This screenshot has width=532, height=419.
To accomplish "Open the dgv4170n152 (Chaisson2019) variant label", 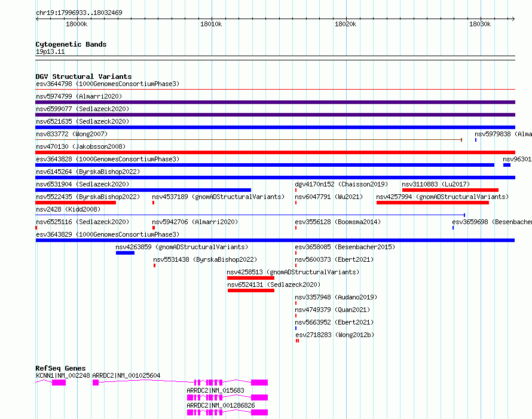I will pyautogui.click(x=341, y=184).
